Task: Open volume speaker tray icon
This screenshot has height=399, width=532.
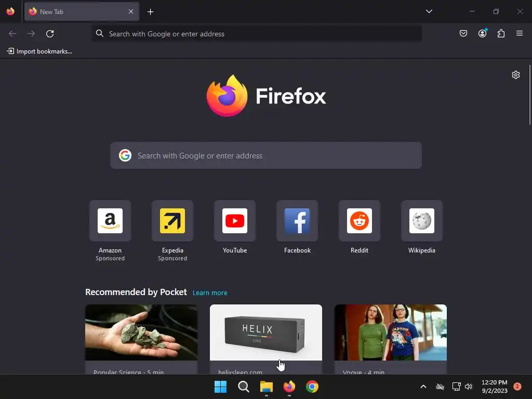Action: coord(469,387)
